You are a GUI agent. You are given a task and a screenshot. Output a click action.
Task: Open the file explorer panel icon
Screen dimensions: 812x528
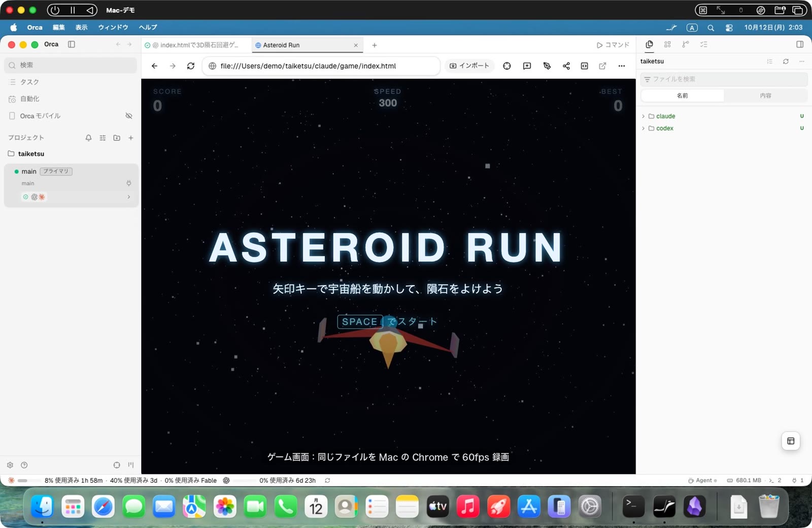click(649, 45)
